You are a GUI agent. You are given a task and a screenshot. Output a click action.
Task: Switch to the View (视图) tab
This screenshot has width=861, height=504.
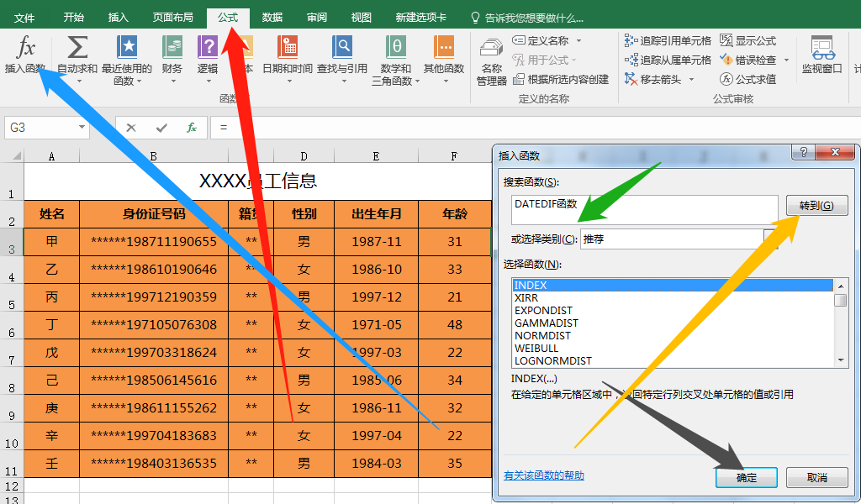tap(361, 18)
